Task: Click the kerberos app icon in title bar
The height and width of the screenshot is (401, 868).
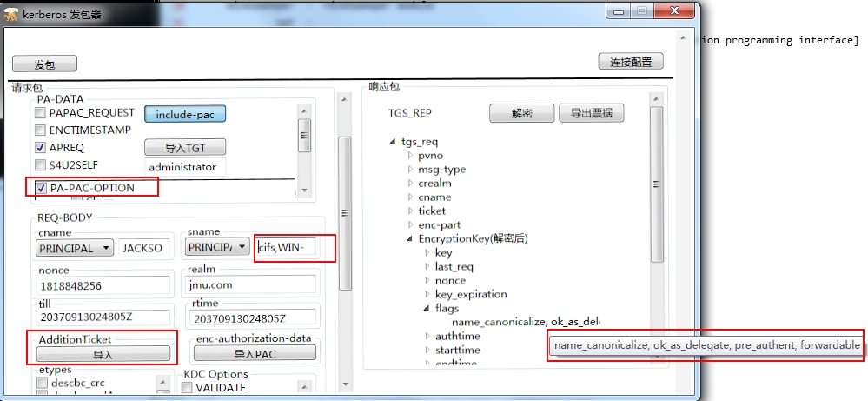Action: point(11,15)
